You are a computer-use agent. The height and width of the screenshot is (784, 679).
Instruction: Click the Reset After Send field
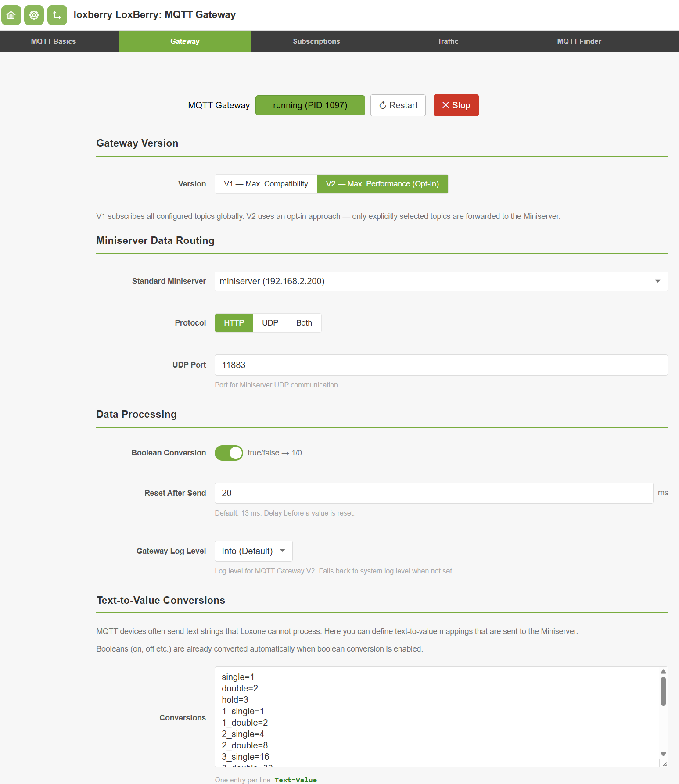[434, 493]
